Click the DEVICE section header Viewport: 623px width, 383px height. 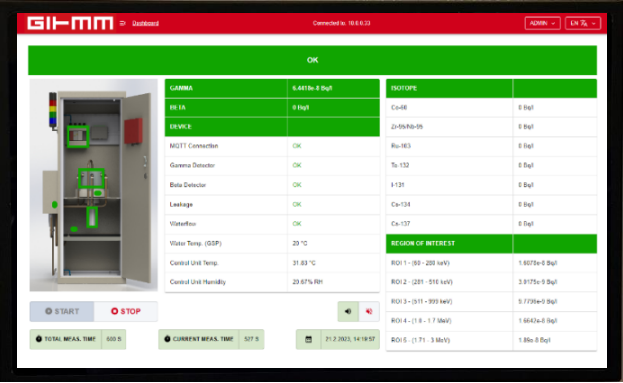[x=272, y=127]
